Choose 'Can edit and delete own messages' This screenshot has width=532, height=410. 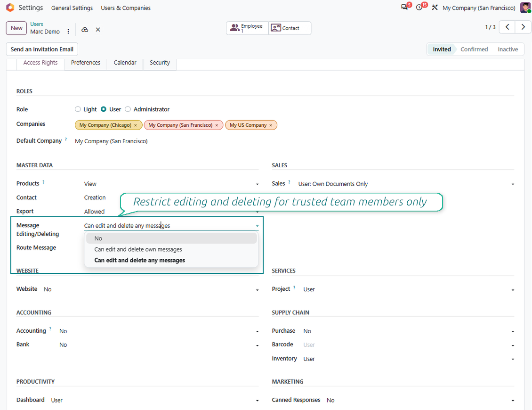pos(171,249)
